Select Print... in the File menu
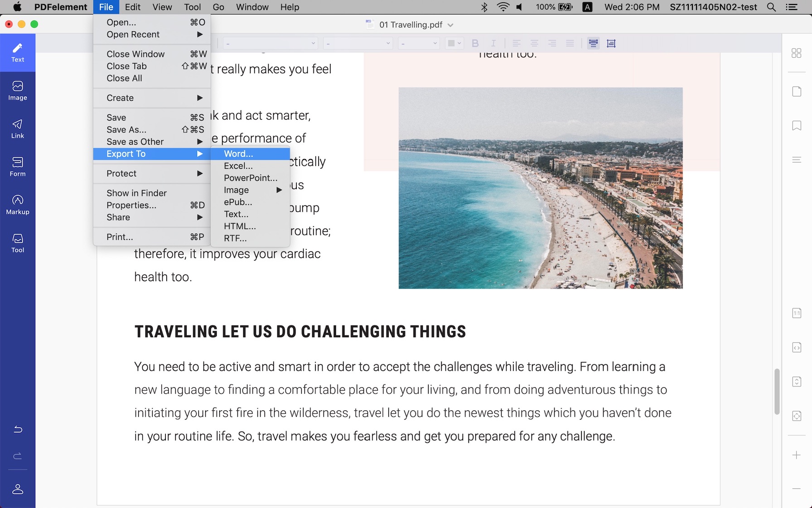 [x=120, y=237]
